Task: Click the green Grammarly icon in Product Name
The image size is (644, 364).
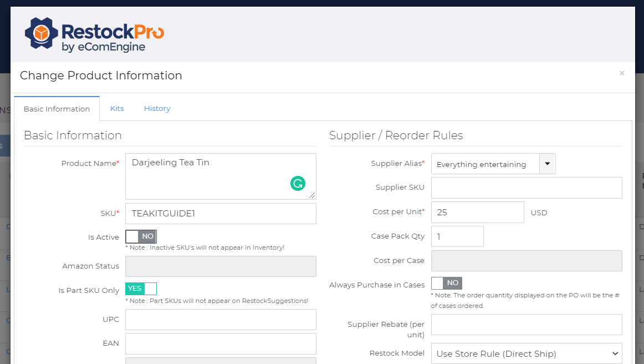Action: pos(298,184)
